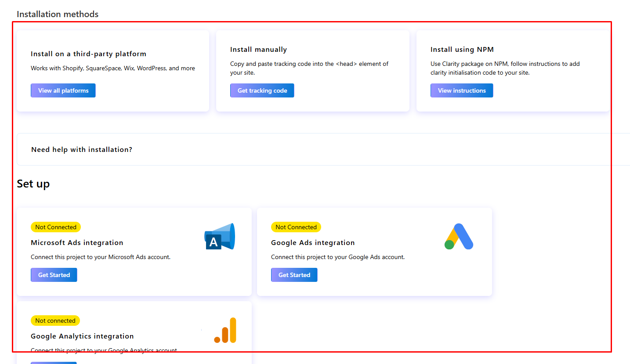The image size is (630, 364).
Task: Click the Not Connected badge on Google Ads
Action: pos(296,227)
